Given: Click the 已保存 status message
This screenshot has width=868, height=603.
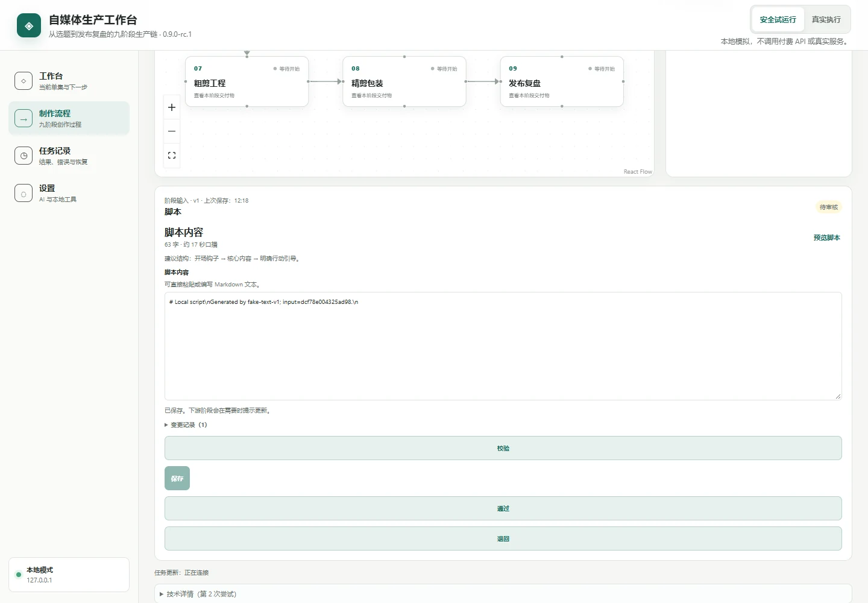Looking at the screenshot, I should tap(218, 411).
